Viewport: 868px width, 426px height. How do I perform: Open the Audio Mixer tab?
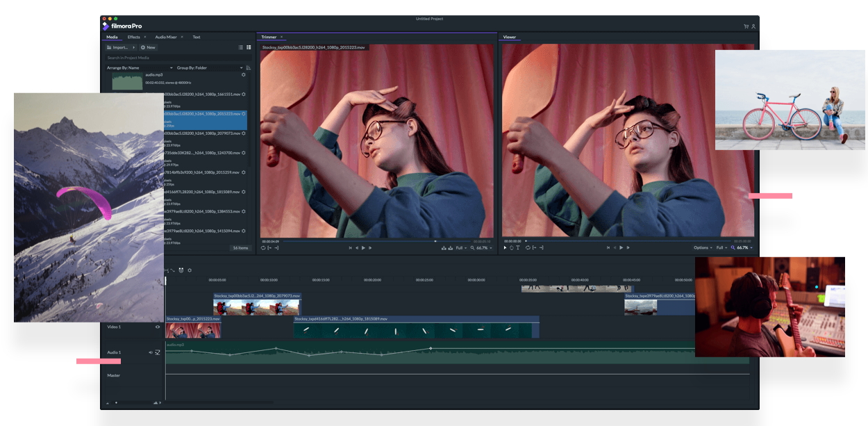[x=166, y=37]
